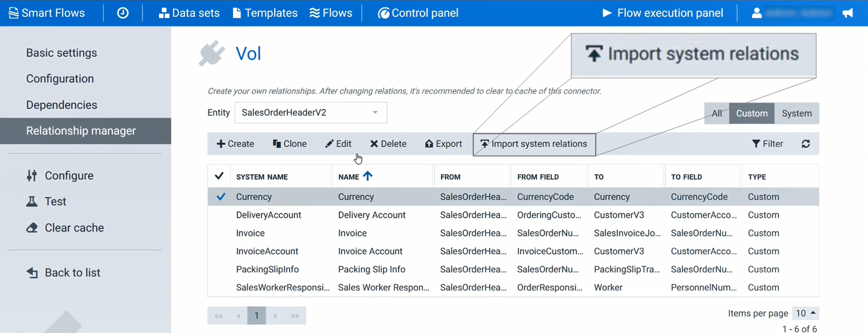Click the Worker cell in TO column
Image resolution: width=868 pixels, height=333 pixels.
click(x=608, y=287)
